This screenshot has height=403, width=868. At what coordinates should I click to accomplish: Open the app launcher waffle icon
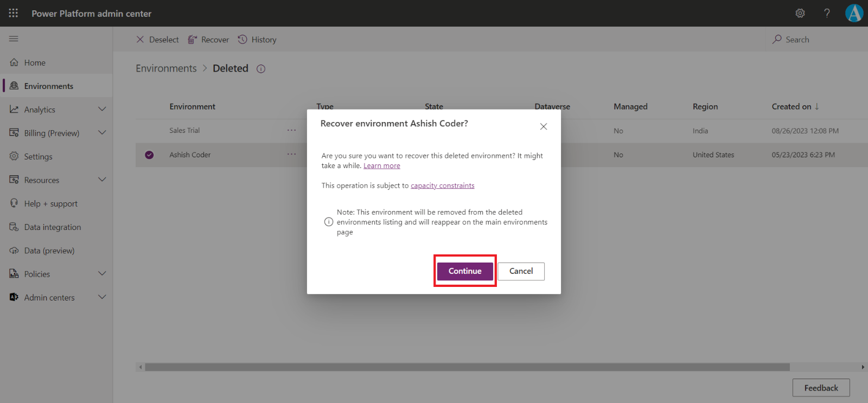point(13,13)
